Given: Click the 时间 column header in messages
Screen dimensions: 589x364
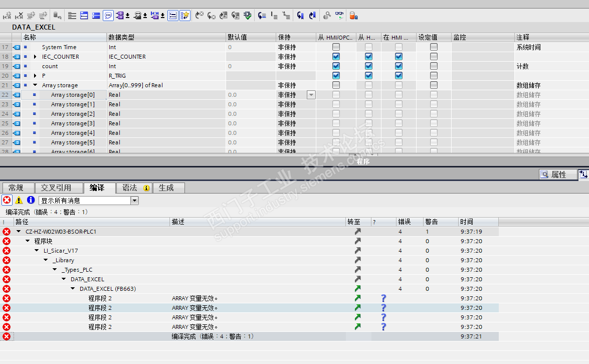Looking at the screenshot, I should [478, 222].
